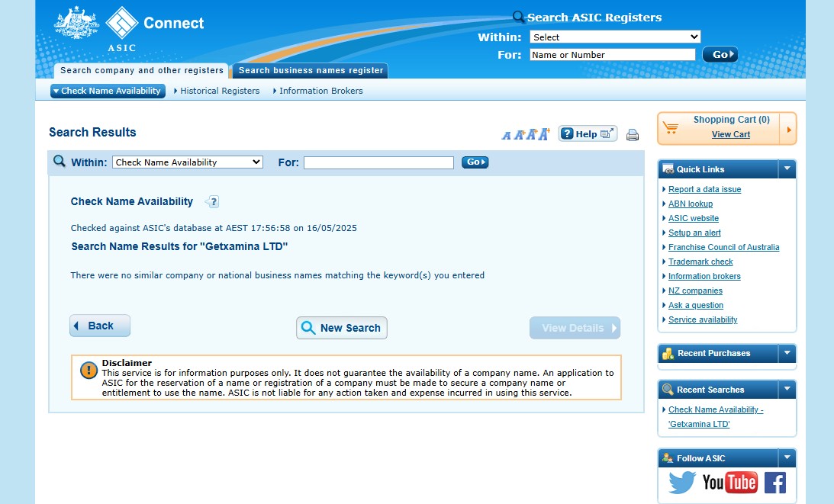Print the search results page
The width and height of the screenshot is (834, 504).
point(633,135)
